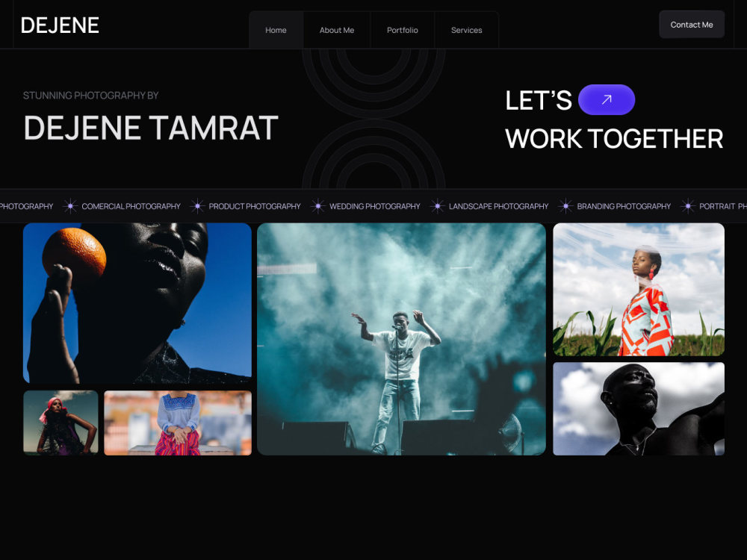Click BRANDING PHOTOGRAPHY in the ticker
This screenshot has height=560, width=747.
click(624, 206)
